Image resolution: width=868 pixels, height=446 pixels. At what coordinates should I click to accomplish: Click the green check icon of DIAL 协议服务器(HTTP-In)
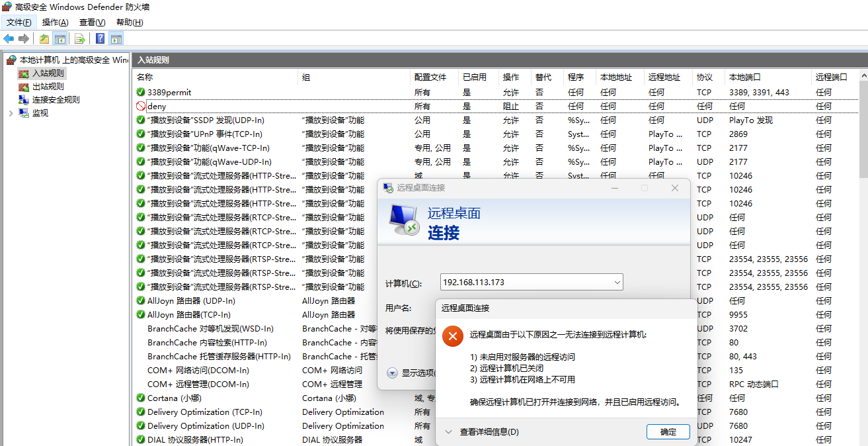pyautogui.click(x=141, y=440)
